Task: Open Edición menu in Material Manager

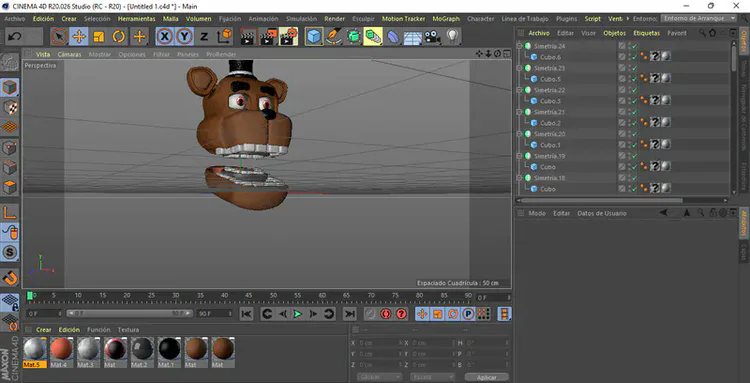Action: (x=69, y=330)
